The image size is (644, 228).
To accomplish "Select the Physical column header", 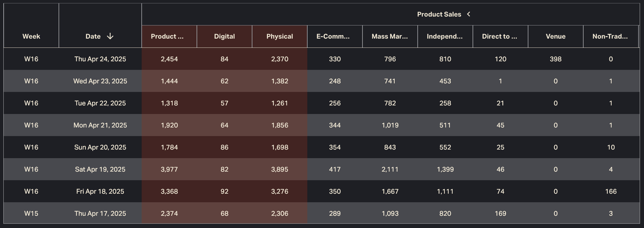I will tap(279, 36).
